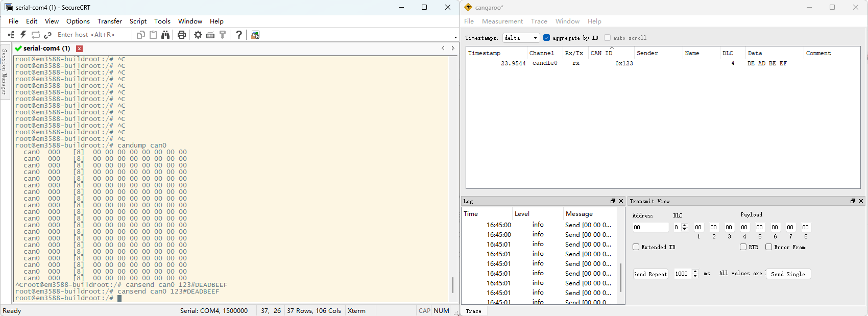
Task: Click the SecureCRT terminal vertical scrollbar
Action: coord(453,285)
